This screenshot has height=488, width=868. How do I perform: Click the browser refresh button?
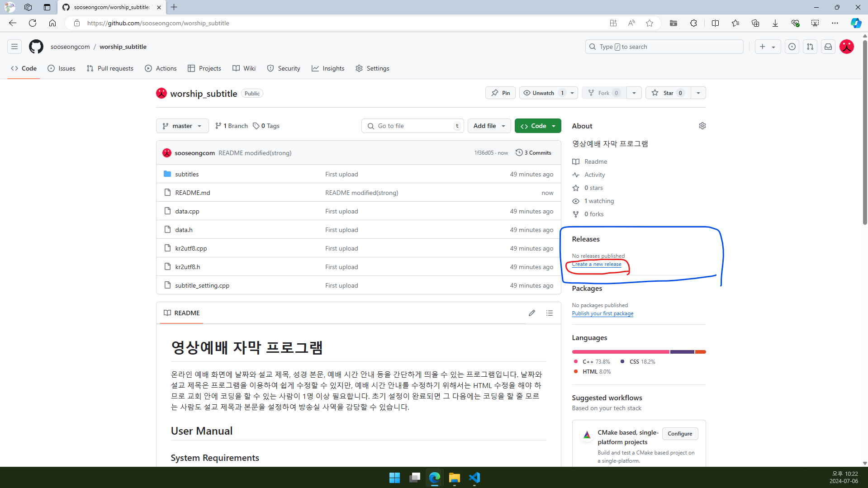pos(33,23)
